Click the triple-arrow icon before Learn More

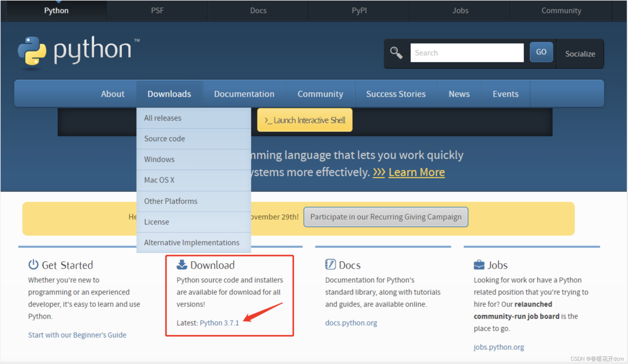[x=379, y=172]
